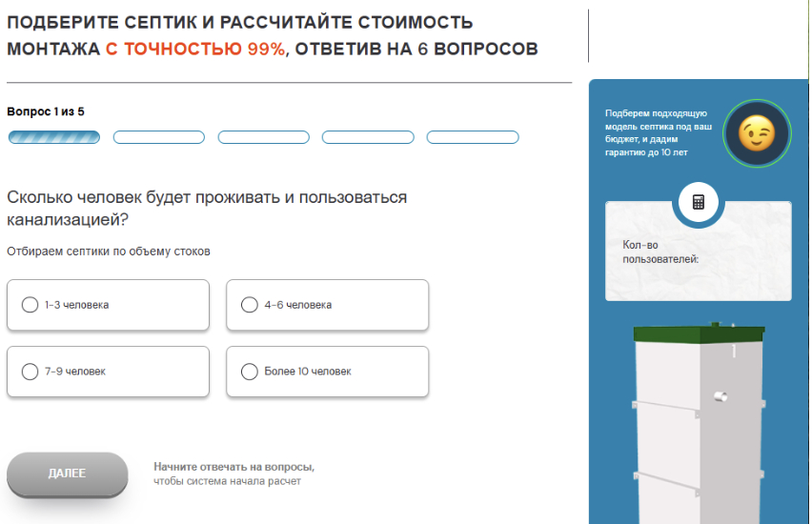Click 'Кол-во пользователей:' summary text

(660, 252)
